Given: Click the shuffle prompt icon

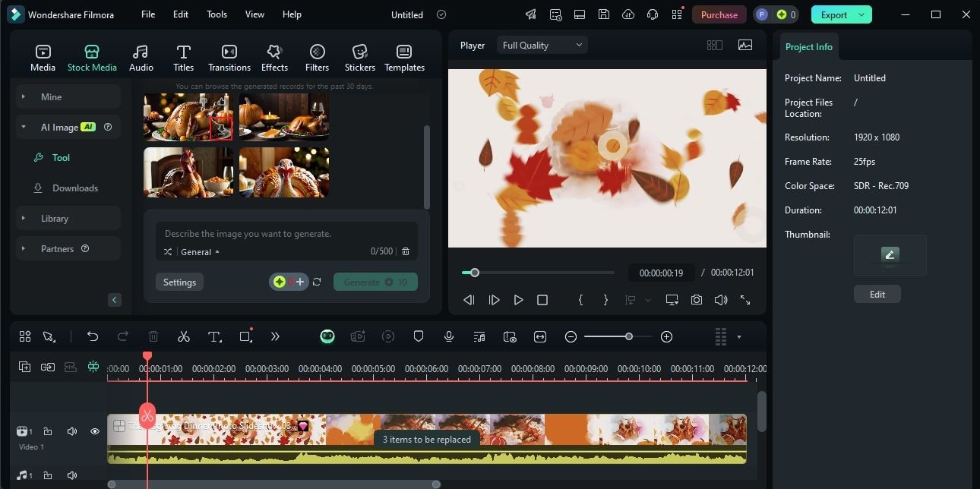Looking at the screenshot, I should 168,251.
